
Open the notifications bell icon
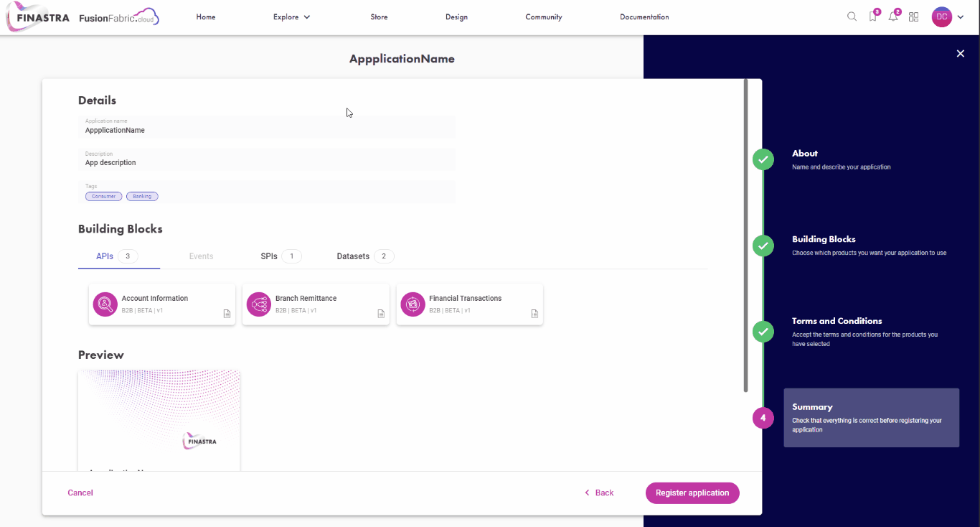coord(893,17)
